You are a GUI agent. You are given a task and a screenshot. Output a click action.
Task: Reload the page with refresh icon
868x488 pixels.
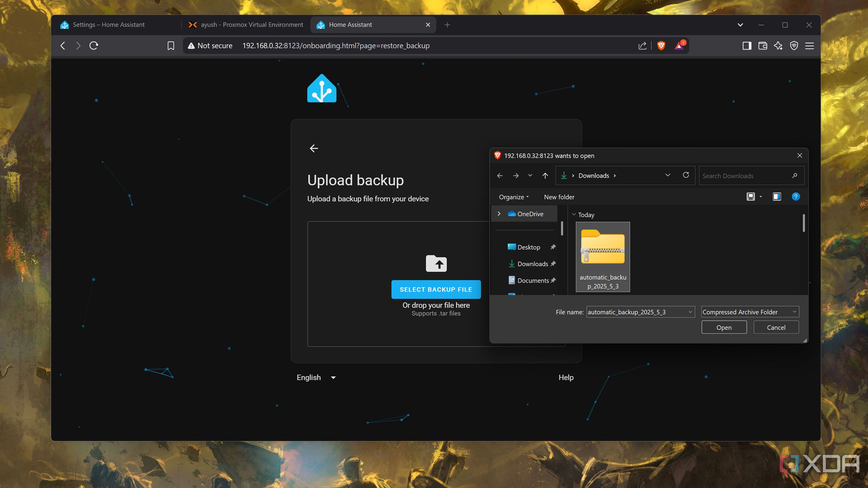(94, 45)
